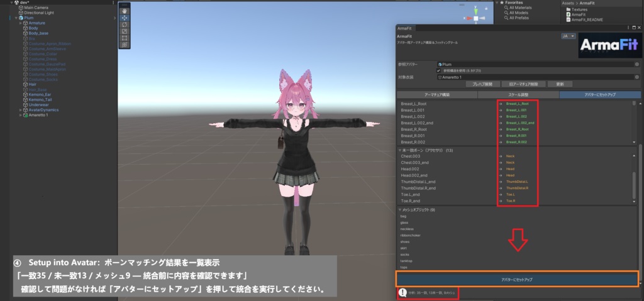This screenshot has width=644, height=301.
Task: Expand the AvatarDynamics object
Action: (x=21, y=110)
